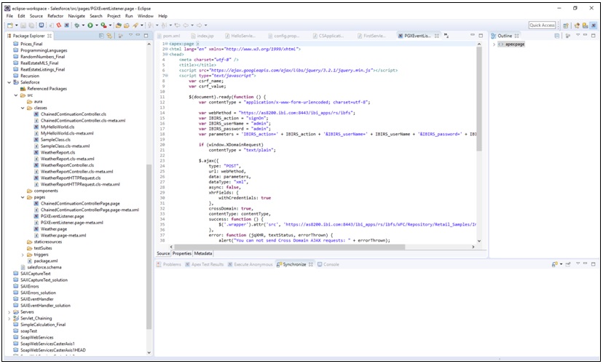Switch to the pom.xml editor tab
The height and width of the screenshot is (364, 603).
pyautogui.click(x=168, y=36)
